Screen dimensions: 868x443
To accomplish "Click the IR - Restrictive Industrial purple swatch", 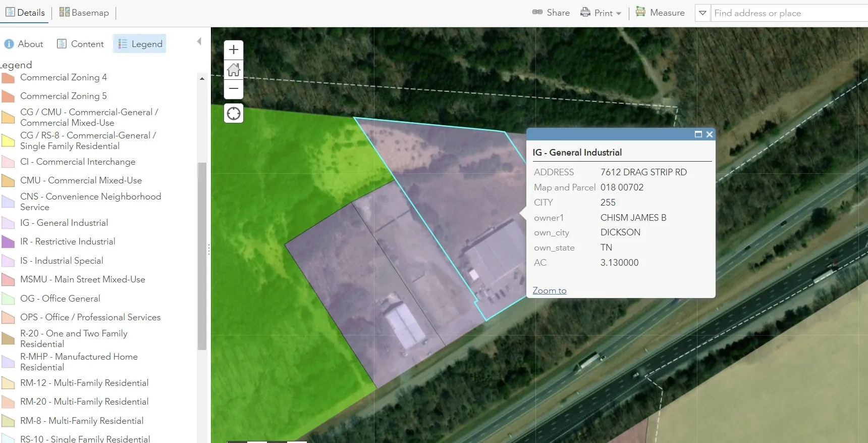I will tap(8, 241).
